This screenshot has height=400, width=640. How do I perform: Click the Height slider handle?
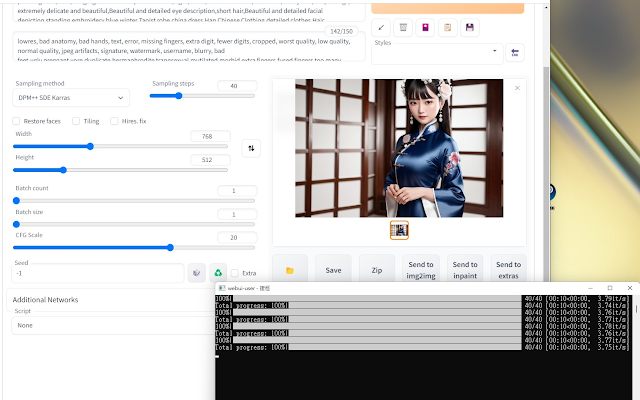63,170
